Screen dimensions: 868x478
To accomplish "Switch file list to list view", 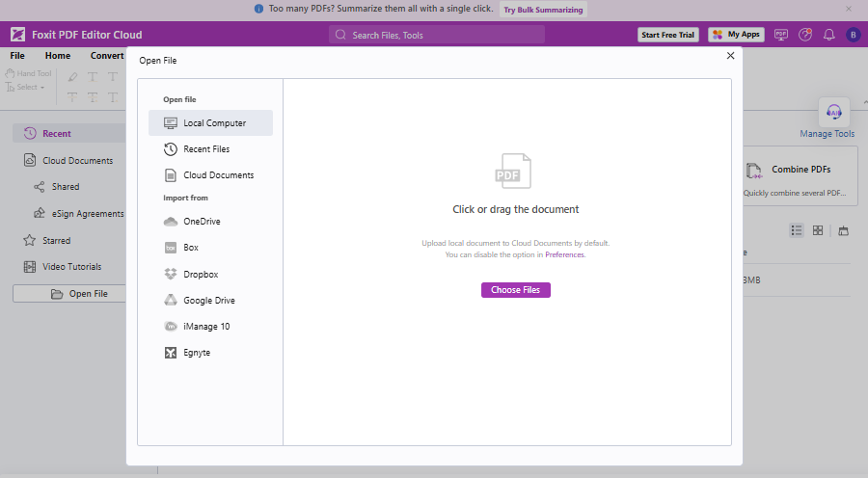I will pyautogui.click(x=797, y=230).
